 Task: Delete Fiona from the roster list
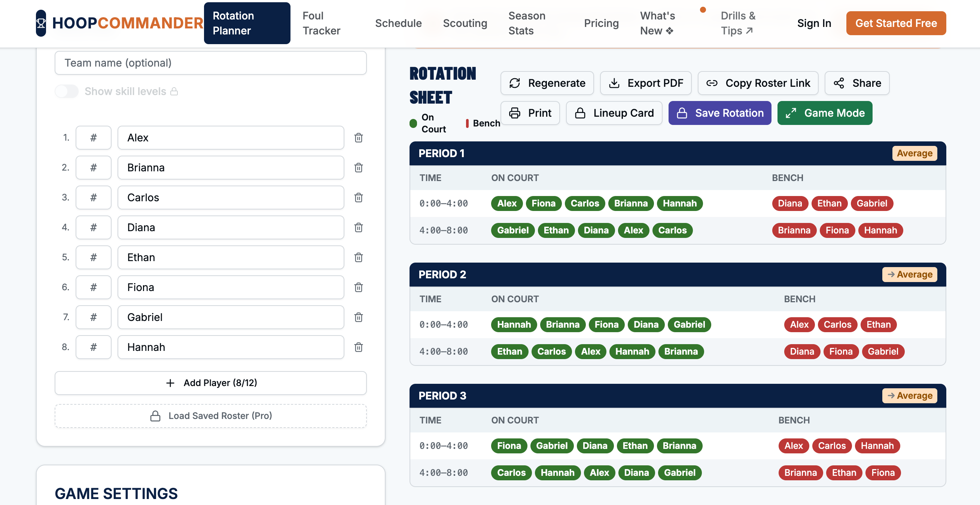pos(358,288)
